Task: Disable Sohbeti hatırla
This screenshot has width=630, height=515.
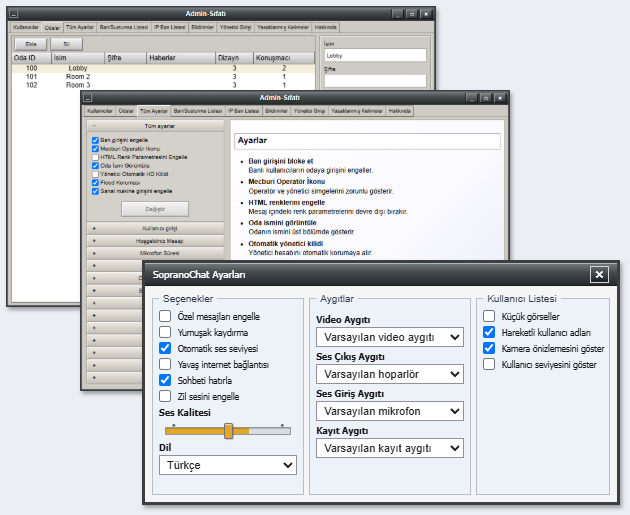Action: coord(165,380)
